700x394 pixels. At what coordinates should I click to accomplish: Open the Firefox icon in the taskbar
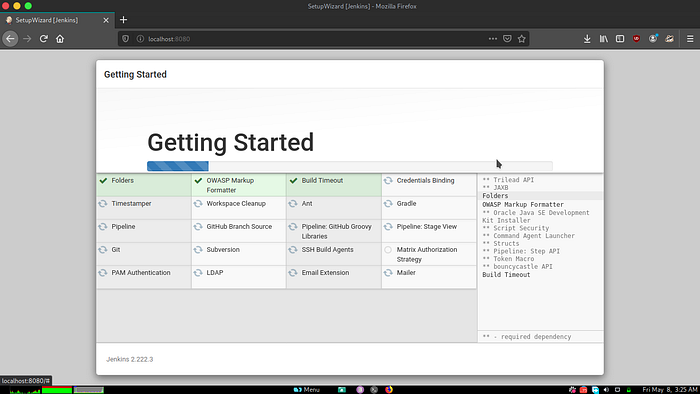click(x=389, y=390)
